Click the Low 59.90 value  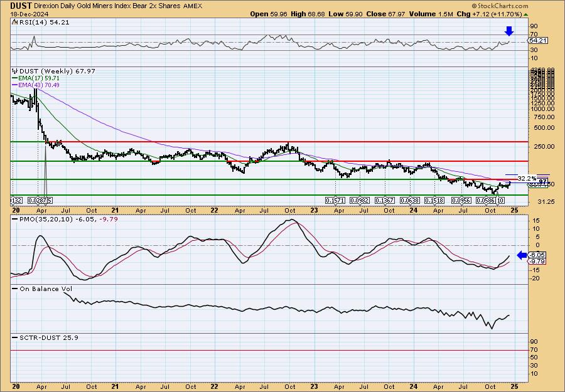pyautogui.click(x=345, y=14)
